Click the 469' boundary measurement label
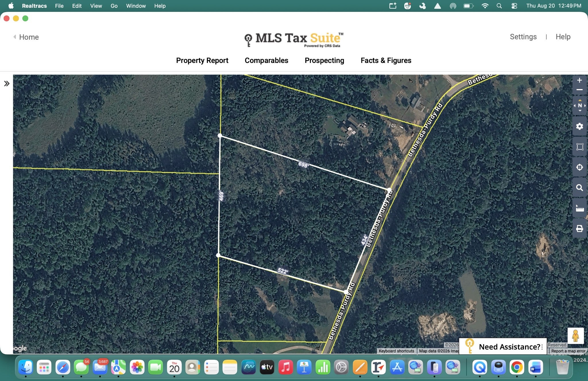The image size is (588, 381). tap(221, 196)
